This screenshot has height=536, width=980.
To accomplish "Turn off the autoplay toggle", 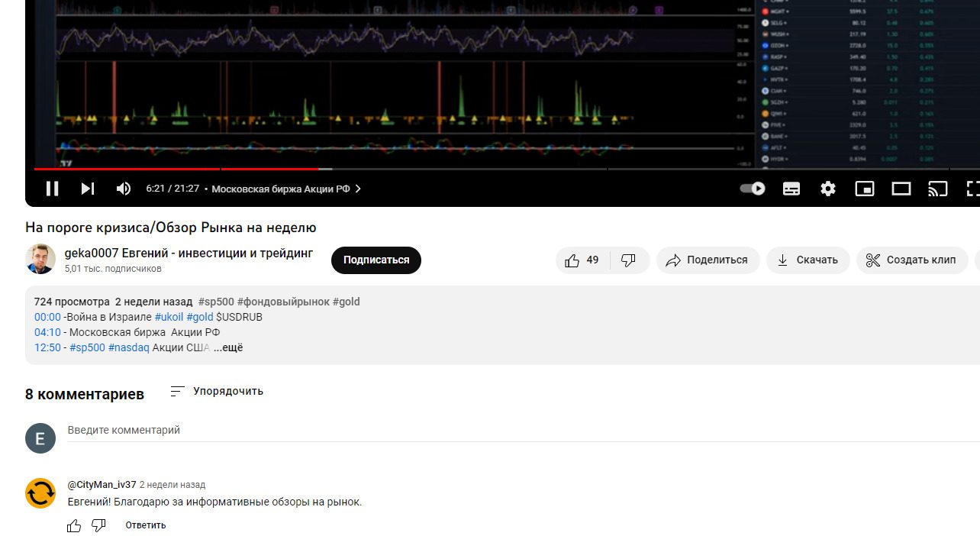I will click(x=751, y=189).
